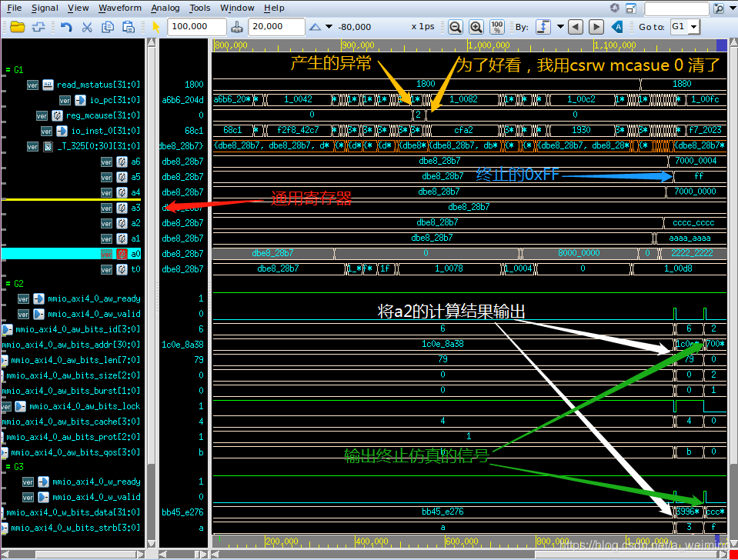Open the Go to G1 dropdown
The image size is (738, 560).
[x=694, y=27]
